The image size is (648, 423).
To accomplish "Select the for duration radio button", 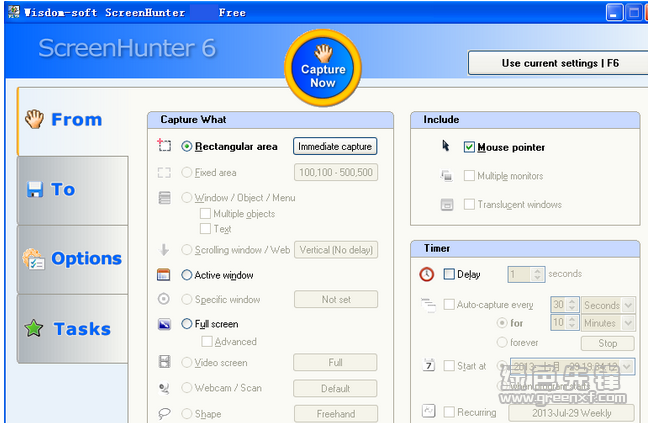I will click(502, 322).
